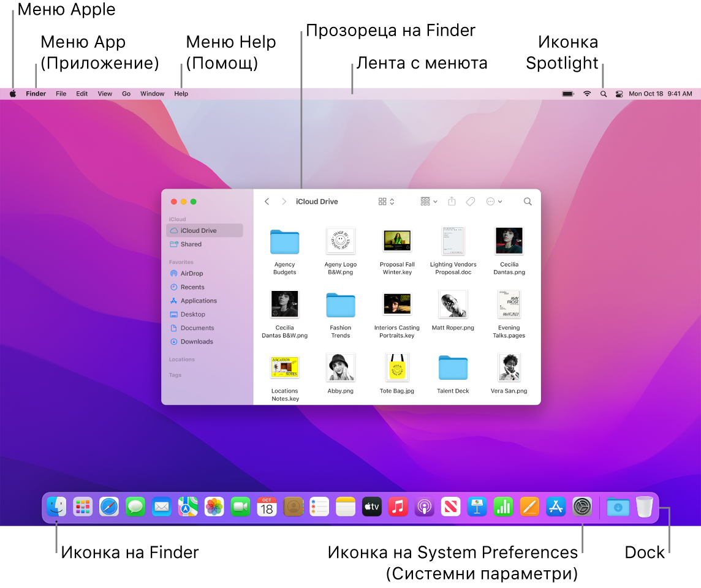This screenshot has height=588, width=701.
Task: Open the search field in the Finder window
Action: 527,201
